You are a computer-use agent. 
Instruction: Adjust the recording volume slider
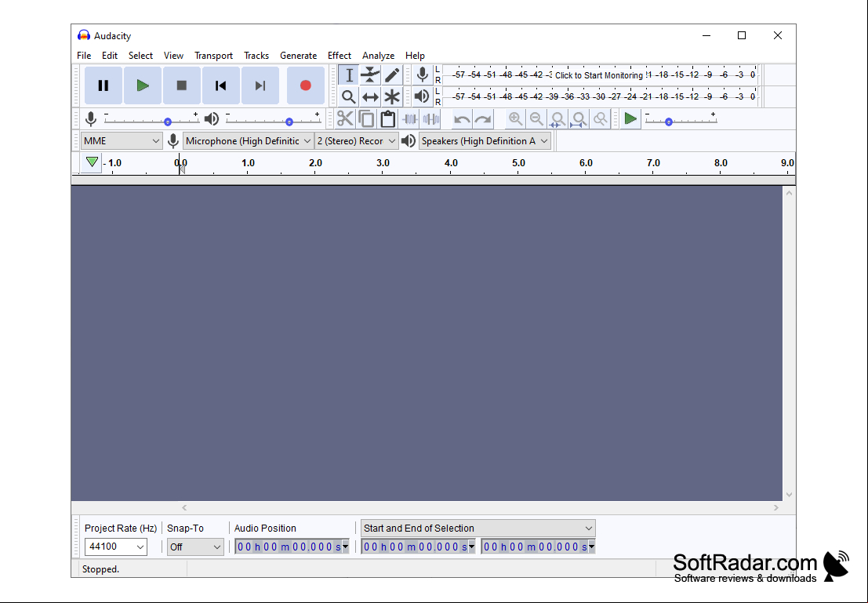pyautogui.click(x=151, y=122)
